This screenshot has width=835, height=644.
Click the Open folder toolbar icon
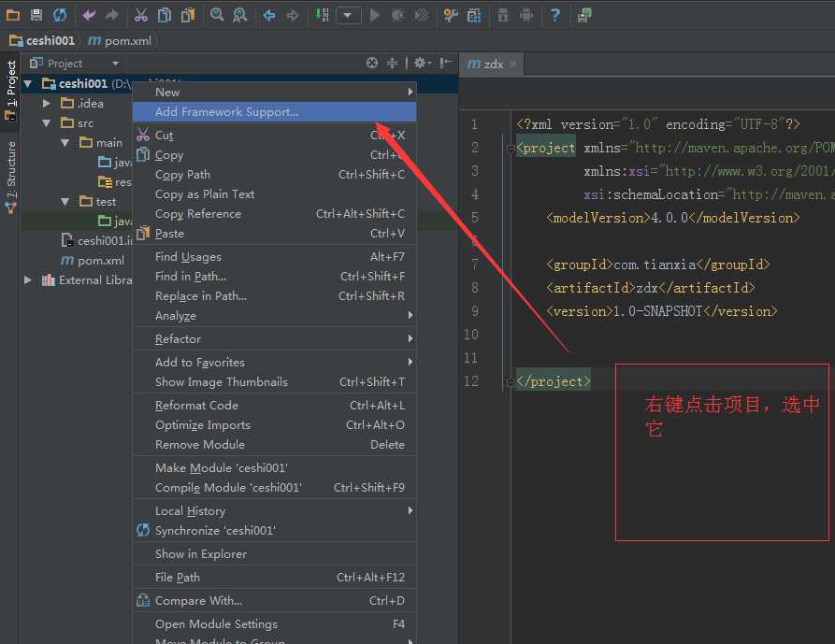coord(13,15)
